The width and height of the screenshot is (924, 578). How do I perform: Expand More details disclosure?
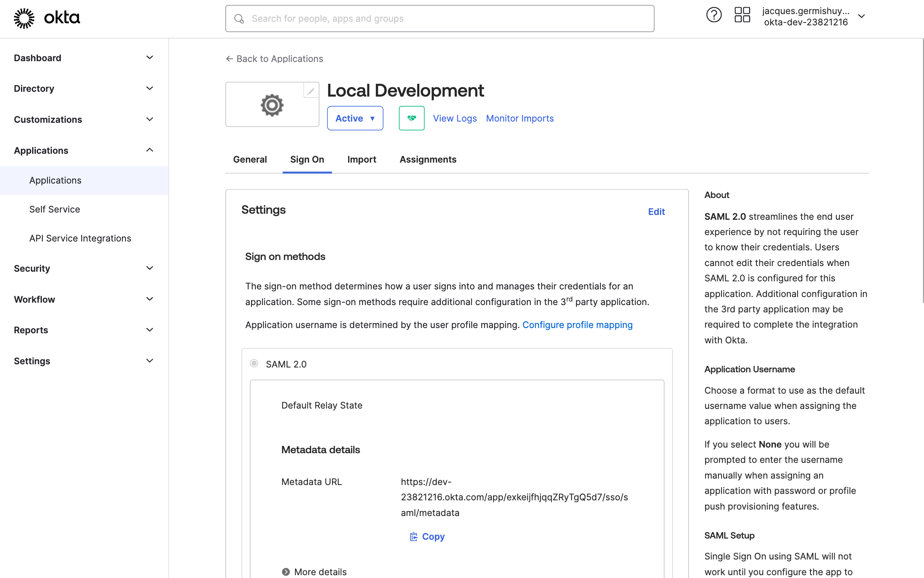286,572
